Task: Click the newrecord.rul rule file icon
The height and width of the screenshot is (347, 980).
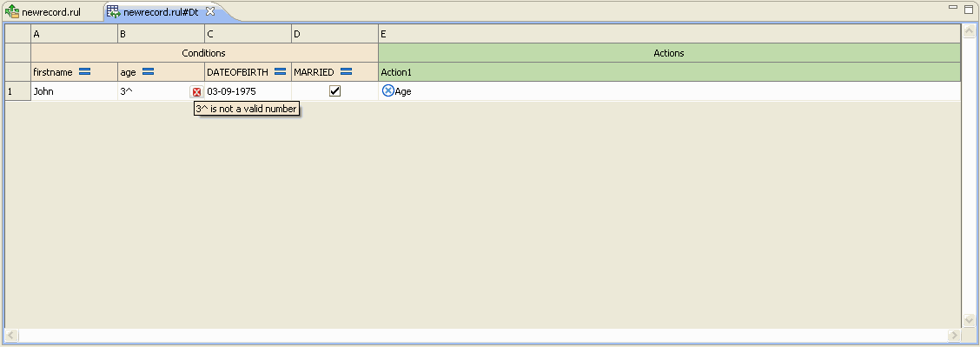Action: (12, 12)
